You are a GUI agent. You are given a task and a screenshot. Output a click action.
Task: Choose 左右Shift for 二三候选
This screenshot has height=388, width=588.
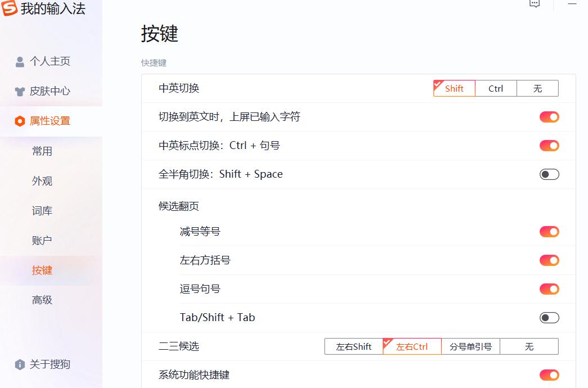[353, 346]
